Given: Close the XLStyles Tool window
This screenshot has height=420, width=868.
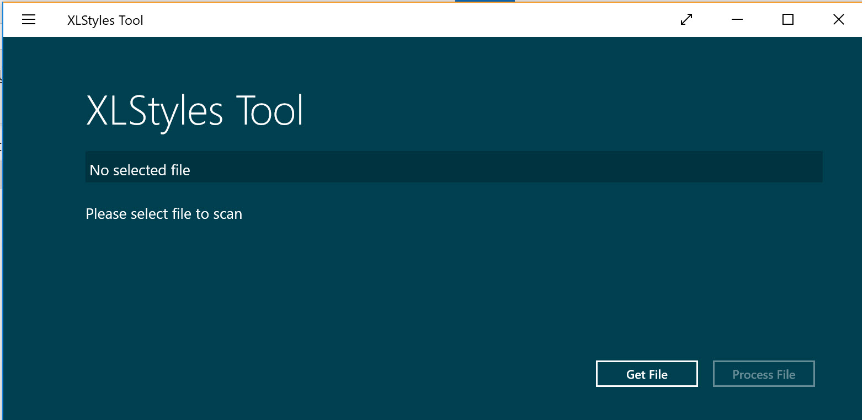Looking at the screenshot, I should point(839,20).
